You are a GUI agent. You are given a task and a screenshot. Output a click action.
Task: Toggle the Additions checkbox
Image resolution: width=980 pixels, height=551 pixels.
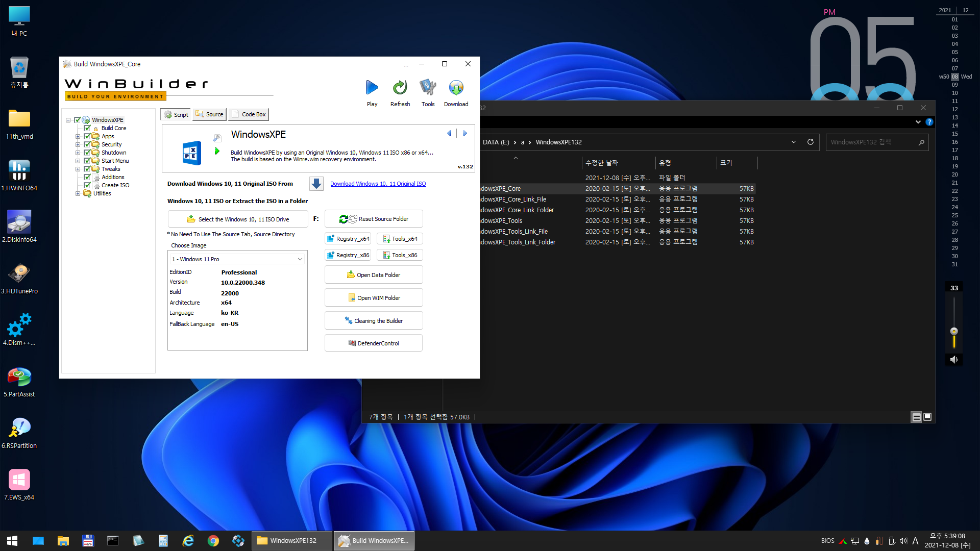(87, 177)
